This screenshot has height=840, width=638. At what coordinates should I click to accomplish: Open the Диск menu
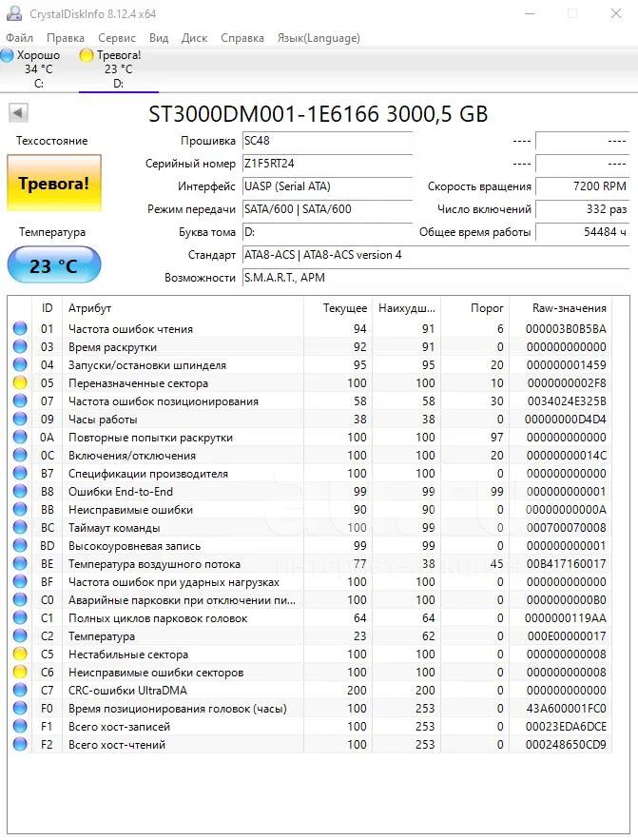(x=194, y=38)
